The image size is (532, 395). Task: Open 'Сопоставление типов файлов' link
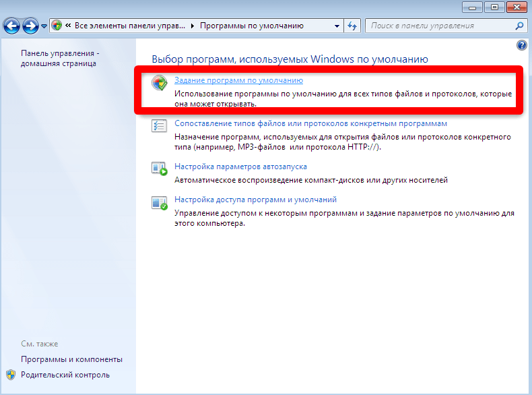pyautogui.click(x=310, y=123)
